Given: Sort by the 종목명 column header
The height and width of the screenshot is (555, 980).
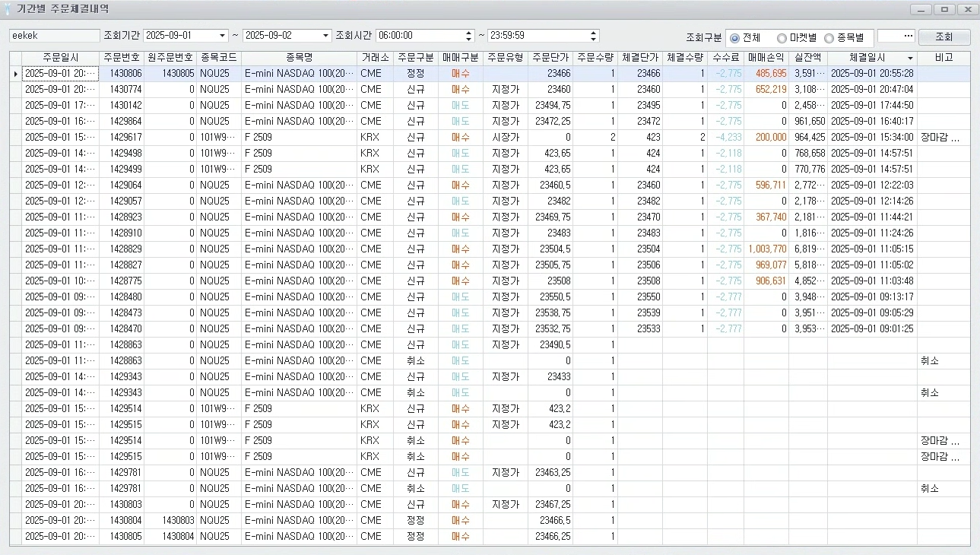Looking at the screenshot, I should tap(299, 58).
